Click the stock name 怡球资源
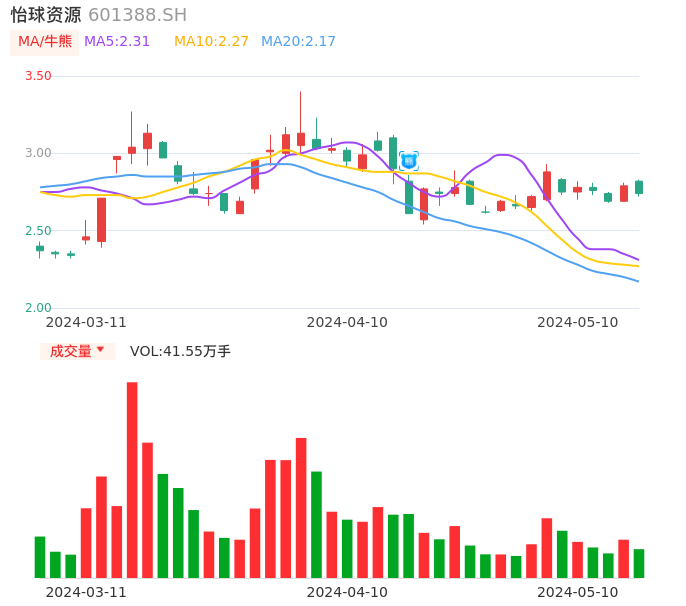 click(46, 15)
